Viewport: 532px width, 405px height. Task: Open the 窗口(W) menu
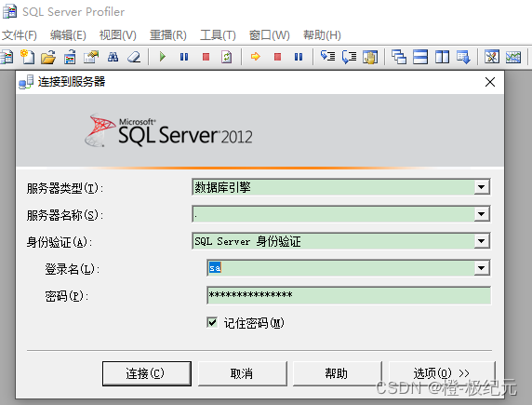click(x=269, y=35)
